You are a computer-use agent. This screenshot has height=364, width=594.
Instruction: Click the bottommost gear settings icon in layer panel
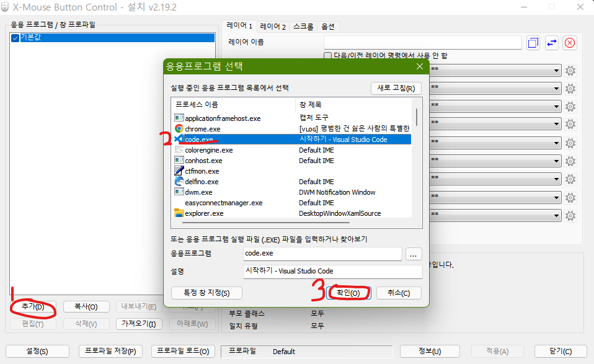tap(570, 216)
